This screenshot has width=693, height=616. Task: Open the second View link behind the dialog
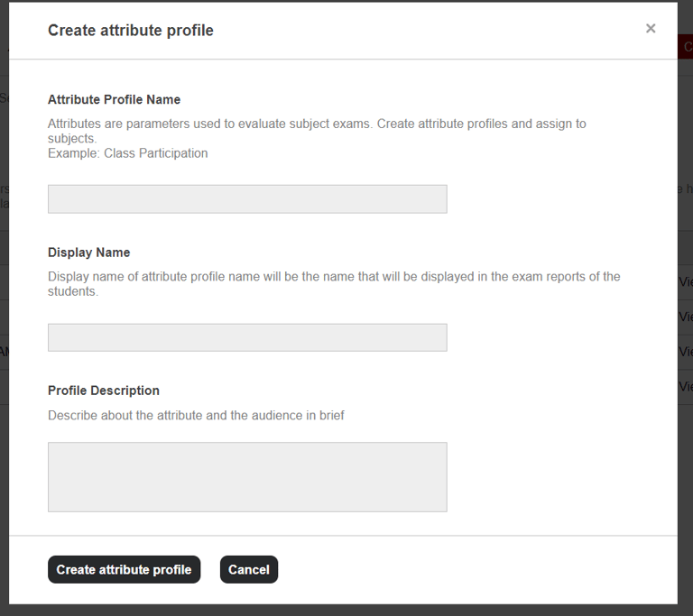point(685,317)
